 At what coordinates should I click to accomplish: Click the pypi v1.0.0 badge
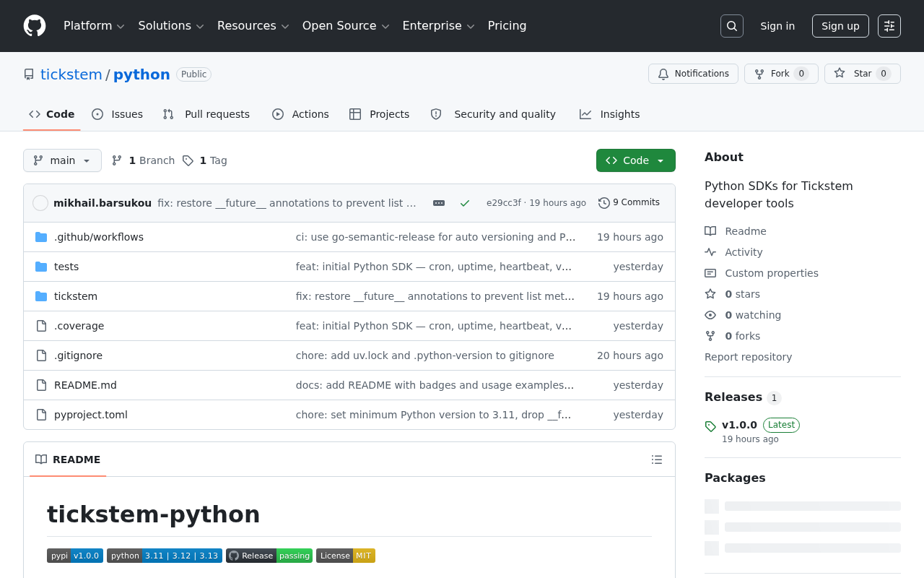click(75, 556)
